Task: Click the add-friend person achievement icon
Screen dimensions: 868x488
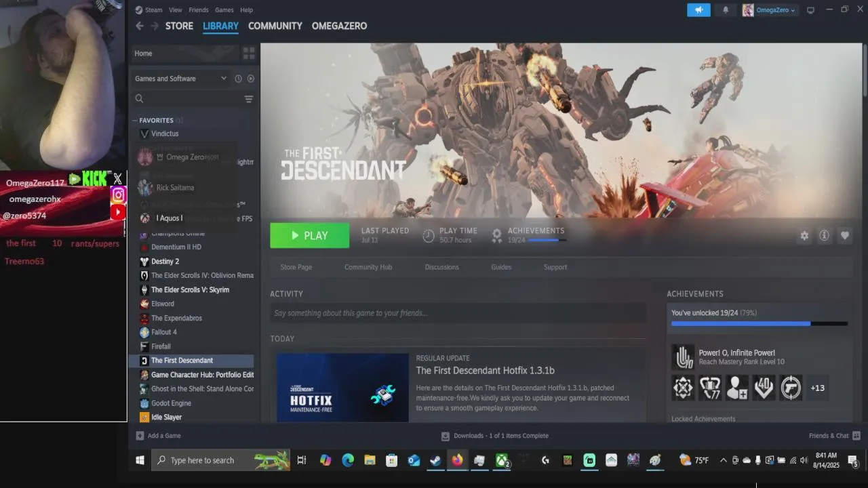Action: coord(737,388)
